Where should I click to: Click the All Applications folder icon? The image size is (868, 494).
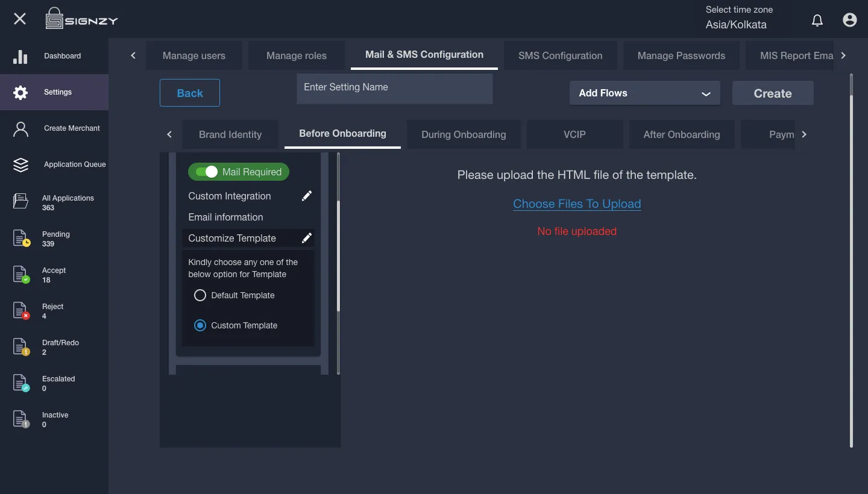click(21, 201)
